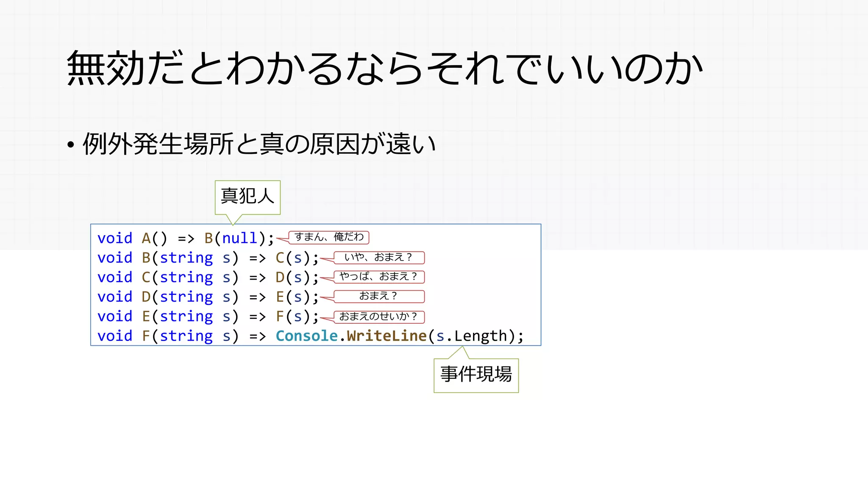868x488 pixels.
Task: Click the code line void C(string s) => D(s);
Action: 208,277
